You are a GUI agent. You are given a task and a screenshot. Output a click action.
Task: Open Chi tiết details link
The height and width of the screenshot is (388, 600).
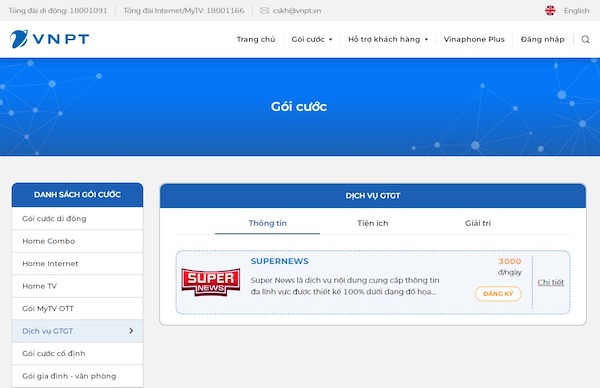pyautogui.click(x=551, y=282)
